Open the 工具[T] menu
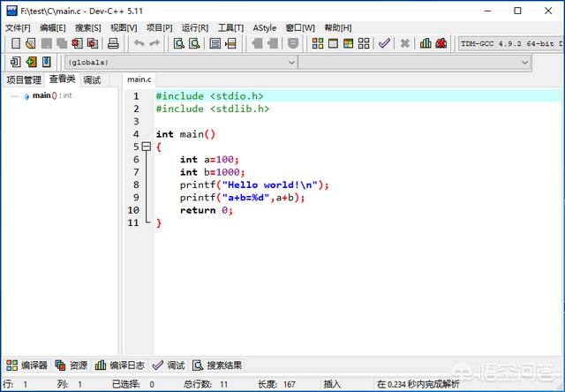The width and height of the screenshot is (565, 392). coord(230,27)
